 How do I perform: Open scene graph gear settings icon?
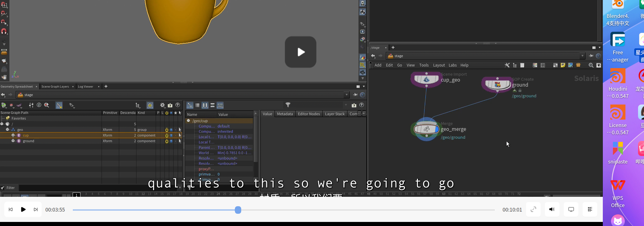tap(163, 105)
